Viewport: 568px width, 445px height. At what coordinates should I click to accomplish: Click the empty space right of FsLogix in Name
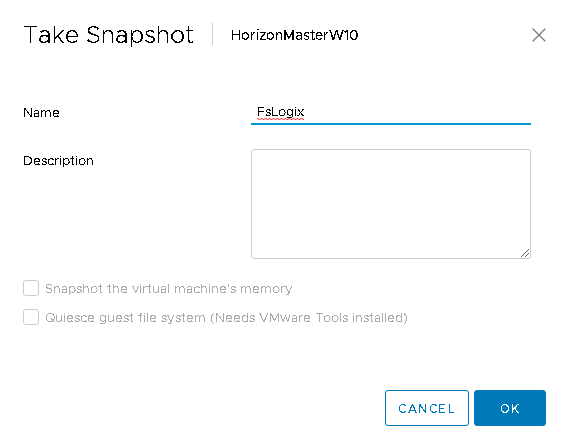tap(417, 112)
